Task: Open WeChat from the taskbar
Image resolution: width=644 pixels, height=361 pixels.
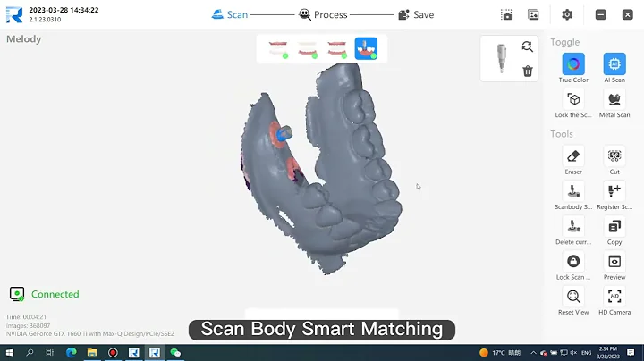Action: (175, 353)
